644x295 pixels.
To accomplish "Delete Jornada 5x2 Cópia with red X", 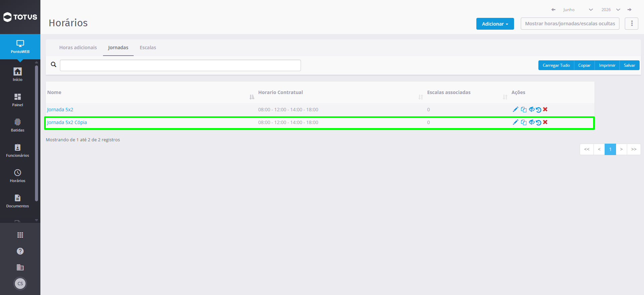I will (545, 122).
